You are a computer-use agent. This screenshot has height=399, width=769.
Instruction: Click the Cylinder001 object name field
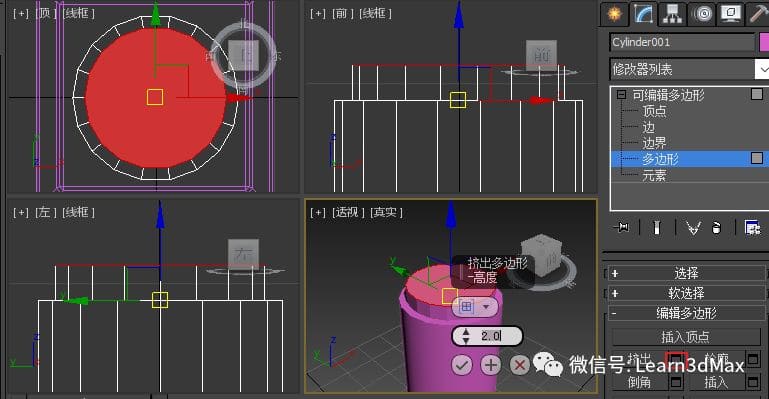pyautogui.click(x=682, y=42)
